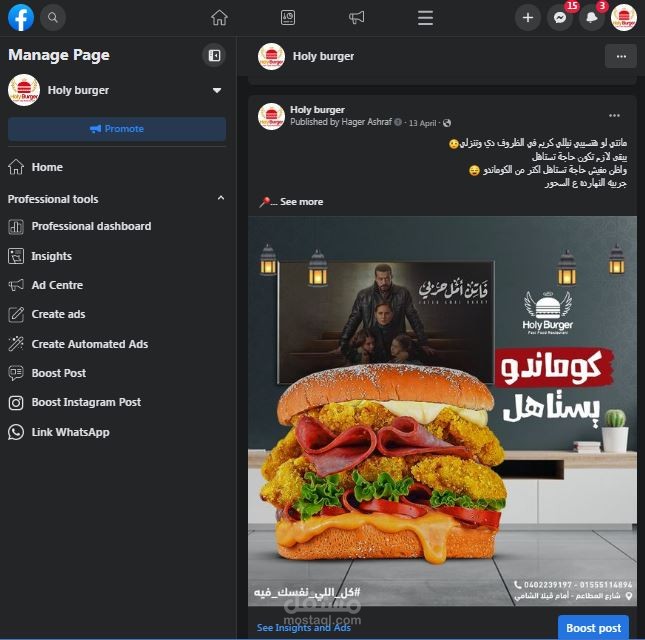Click the post author Holy burger avatar

click(271, 116)
